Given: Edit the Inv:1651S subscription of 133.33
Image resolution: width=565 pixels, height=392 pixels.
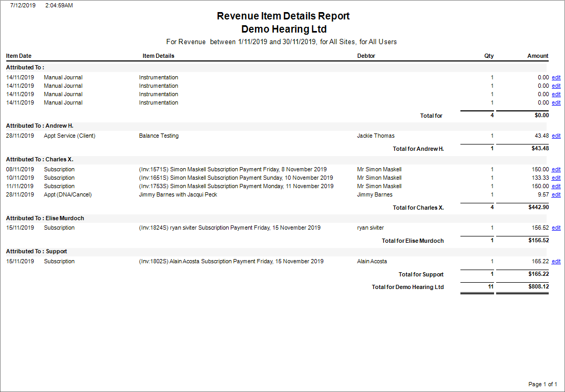Looking at the screenshot, I should click(x=556, y=178).
